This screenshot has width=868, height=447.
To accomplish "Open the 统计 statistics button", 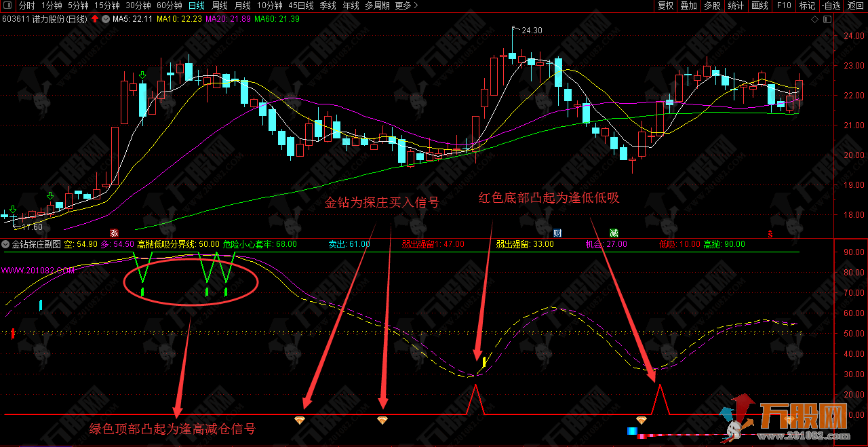I will point(736,5).
